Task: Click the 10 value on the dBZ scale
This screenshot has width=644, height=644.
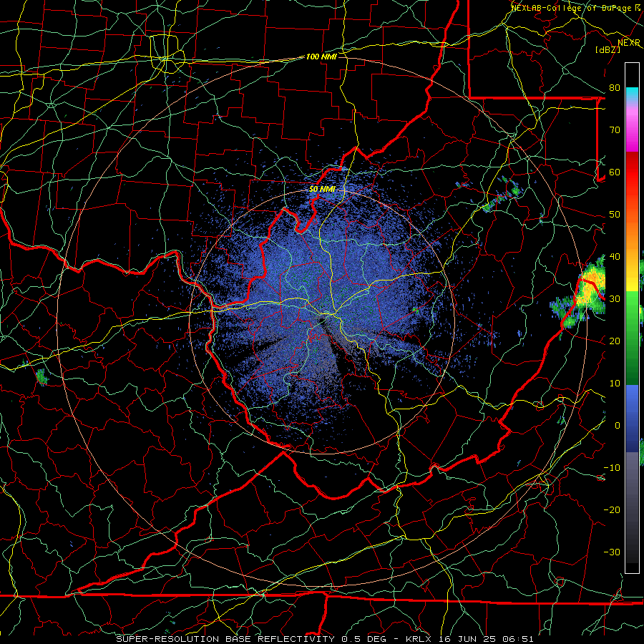Action: 615,384
